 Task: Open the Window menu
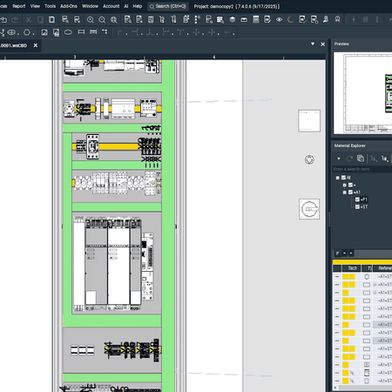90,6
